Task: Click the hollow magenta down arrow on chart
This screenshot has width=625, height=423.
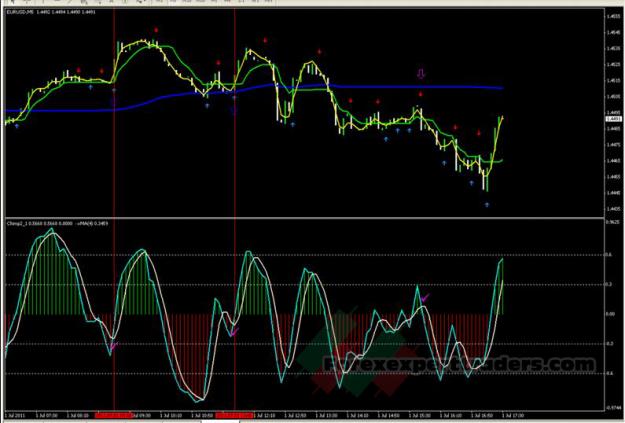Action: [x=421, y=73]
